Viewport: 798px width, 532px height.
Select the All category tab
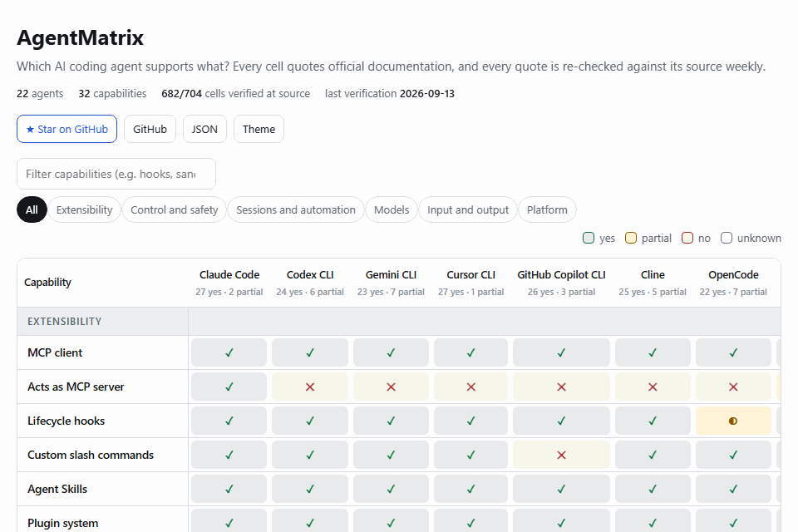click(32, 209)
